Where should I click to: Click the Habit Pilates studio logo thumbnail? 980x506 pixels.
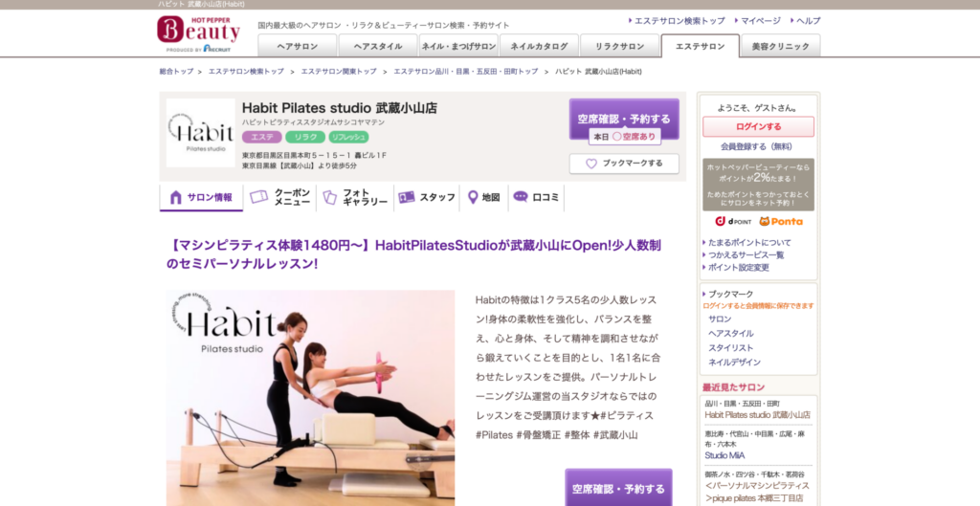tap(201, 132)
